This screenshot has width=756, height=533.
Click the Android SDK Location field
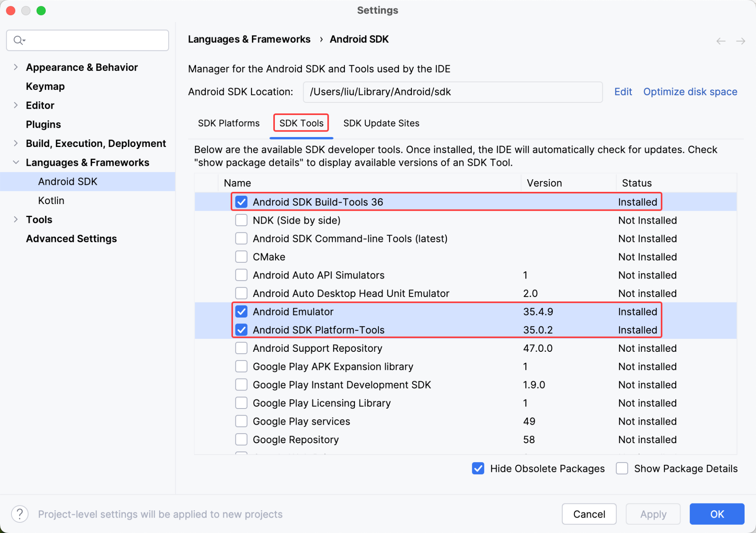click(452, 92)
